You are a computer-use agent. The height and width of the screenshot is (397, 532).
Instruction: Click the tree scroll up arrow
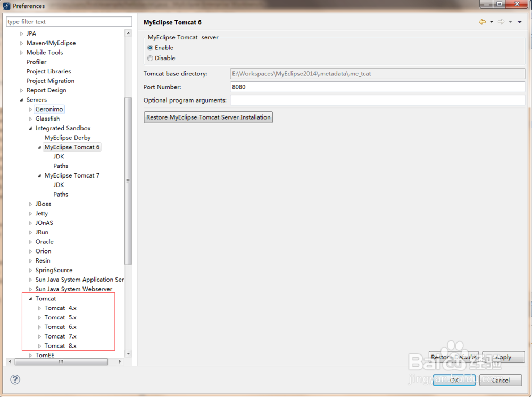coord(128,33)
